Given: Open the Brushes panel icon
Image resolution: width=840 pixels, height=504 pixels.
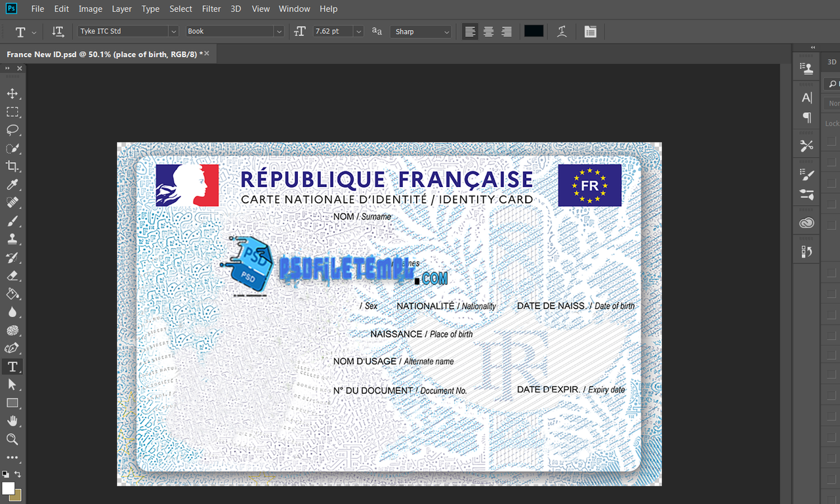Looking at the screenshot, I should click(807, 175).
